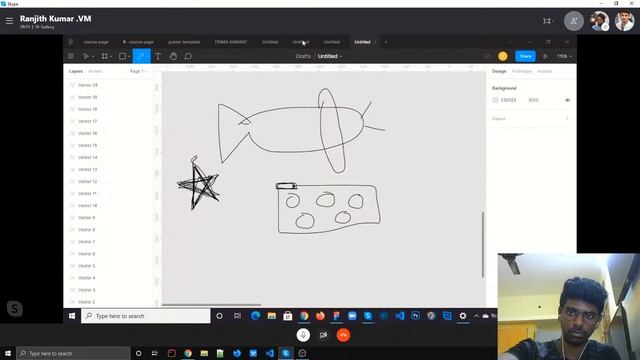Switch to the Inspect tab
Viewport: 640px width, 360px height.
(x=544, y=71)
